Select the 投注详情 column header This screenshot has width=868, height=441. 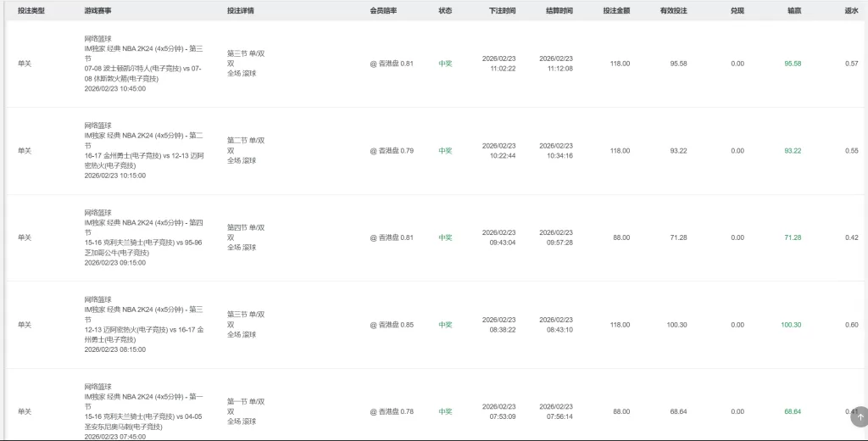click(x=241, y=11)
